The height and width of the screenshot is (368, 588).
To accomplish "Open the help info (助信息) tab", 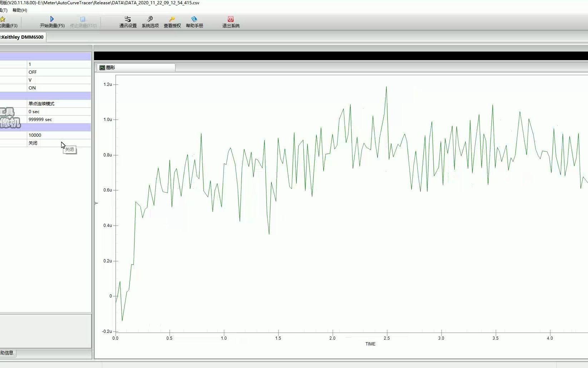I will tap(8, 353).
